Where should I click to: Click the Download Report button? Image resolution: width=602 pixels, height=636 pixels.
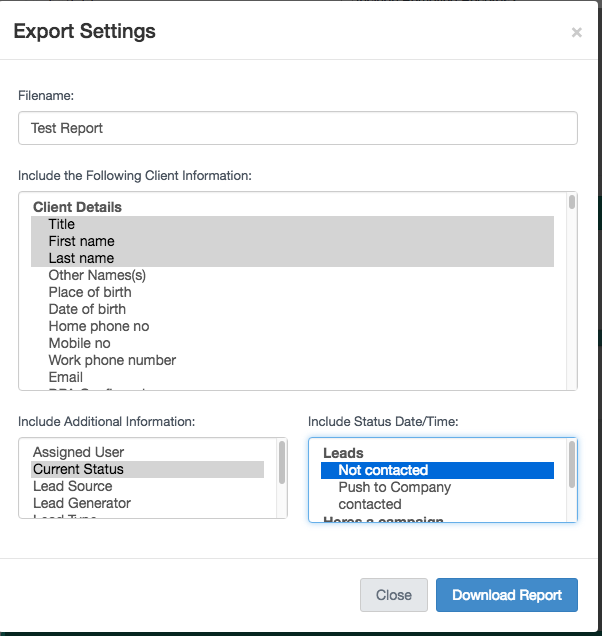506,595
